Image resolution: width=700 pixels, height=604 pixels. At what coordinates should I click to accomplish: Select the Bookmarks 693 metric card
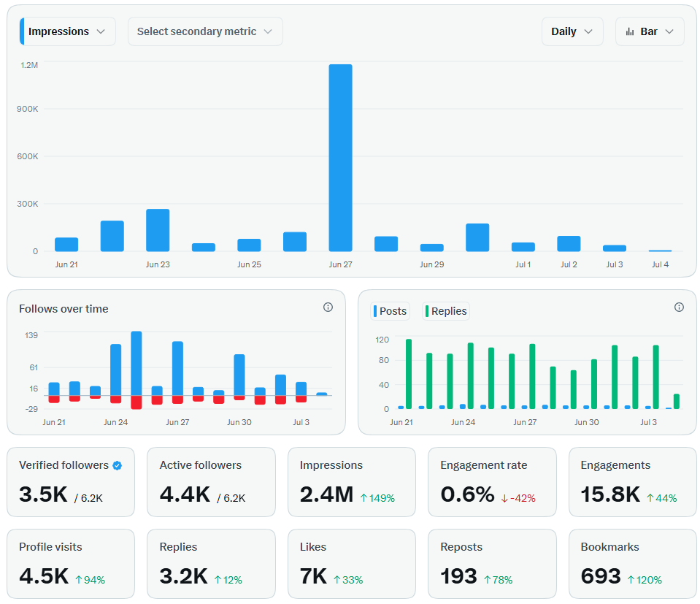[633, 564]
